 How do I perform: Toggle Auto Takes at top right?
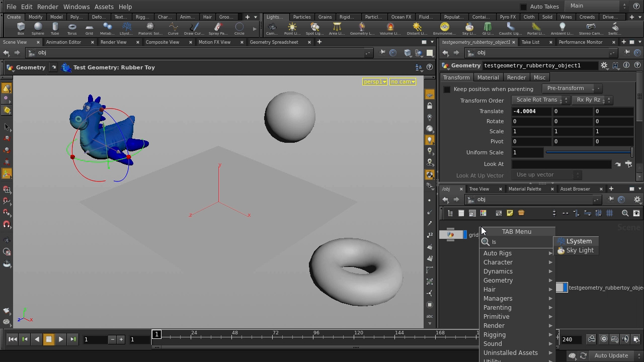point(523,6)
